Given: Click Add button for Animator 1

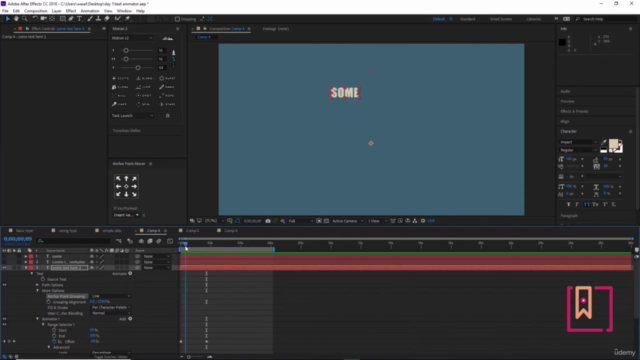Looking at the screenshot, I should (x=125, y=319).
